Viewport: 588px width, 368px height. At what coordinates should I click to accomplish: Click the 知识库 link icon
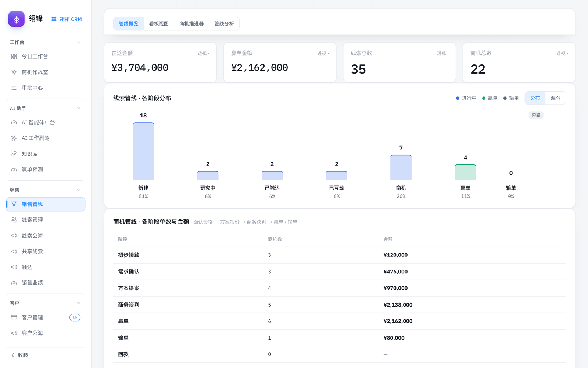pos(14,154)
